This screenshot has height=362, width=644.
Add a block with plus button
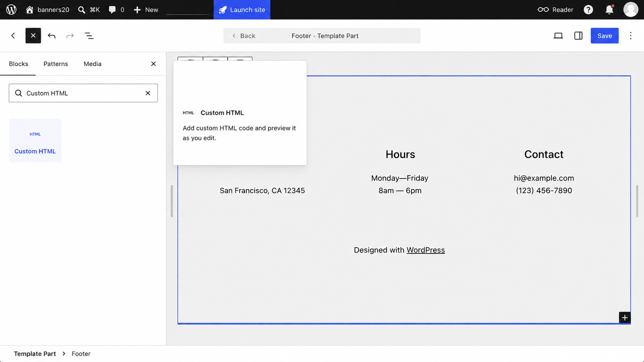point(625,317)
